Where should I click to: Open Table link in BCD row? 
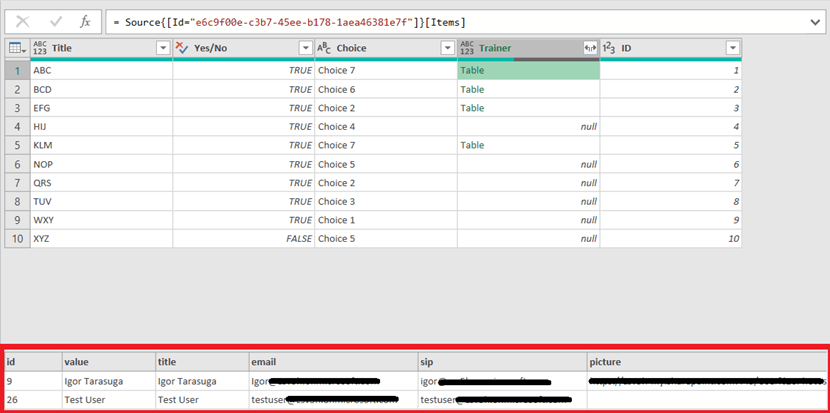pos(472,89)
